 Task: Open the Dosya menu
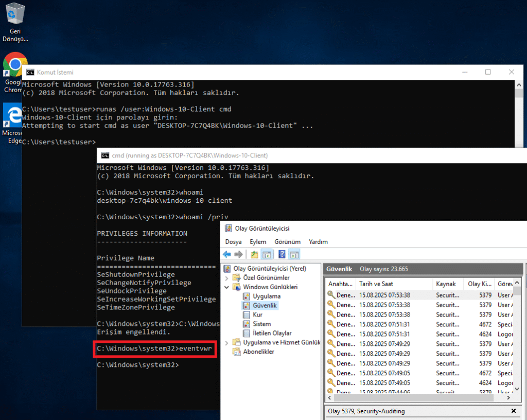pyautogui.click(x=233, y=242)
